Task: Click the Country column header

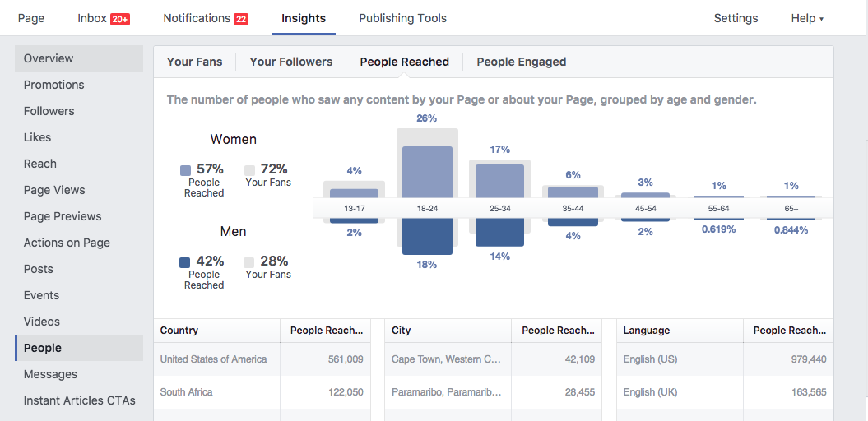Action: pyautogui.click(x=179, y=331)
